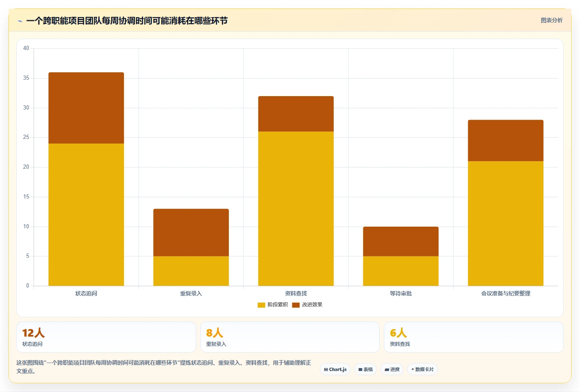This screenshot has height=392, width=580.
Task: Click the y-axis value 35
Action: click(26, 78)
